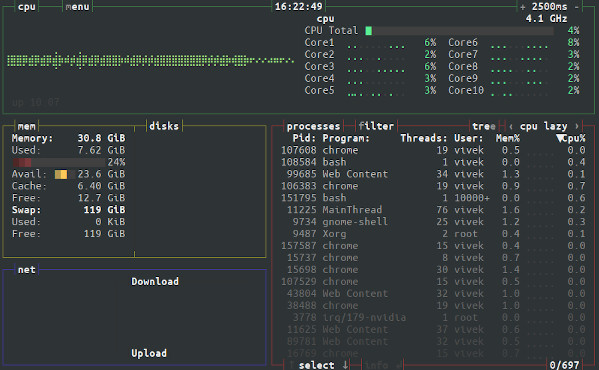The width and height of the screenshot is (599, 370).
Task: Click the 16:22:49 clock
Action: coord(298,6)
